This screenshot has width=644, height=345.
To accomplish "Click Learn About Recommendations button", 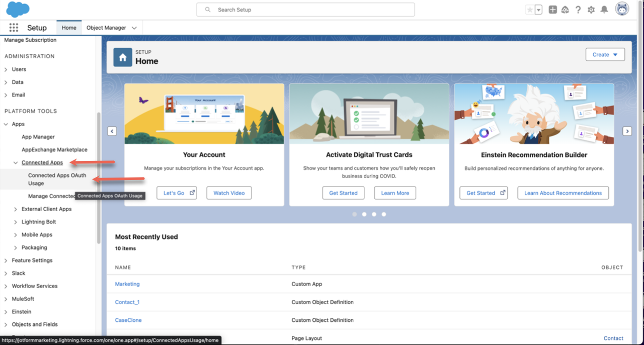I will (x=563, y=193).
